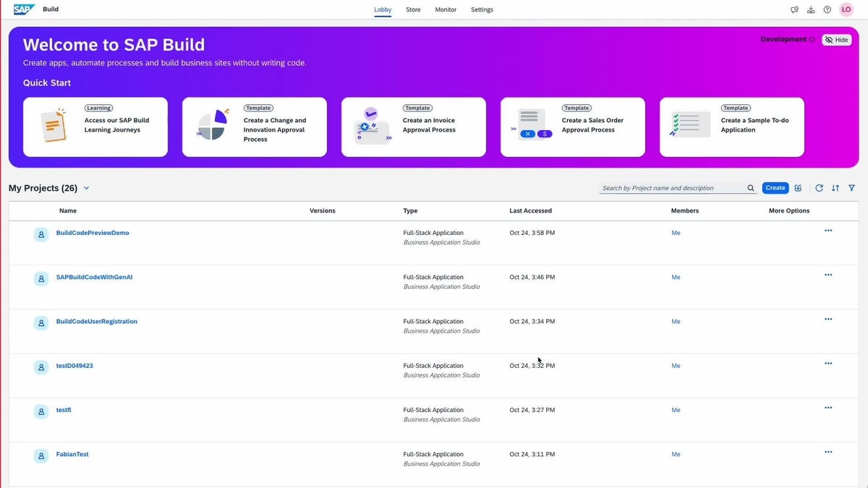Hide the Welcome to SAP Build banner
Screen dimensions: 868x488
[836, 40]
